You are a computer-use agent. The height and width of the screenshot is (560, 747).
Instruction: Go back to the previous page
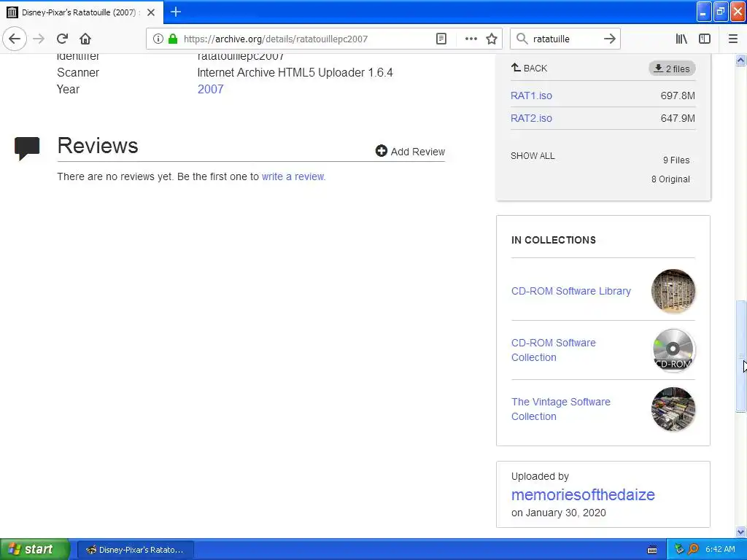coord(15,39)
